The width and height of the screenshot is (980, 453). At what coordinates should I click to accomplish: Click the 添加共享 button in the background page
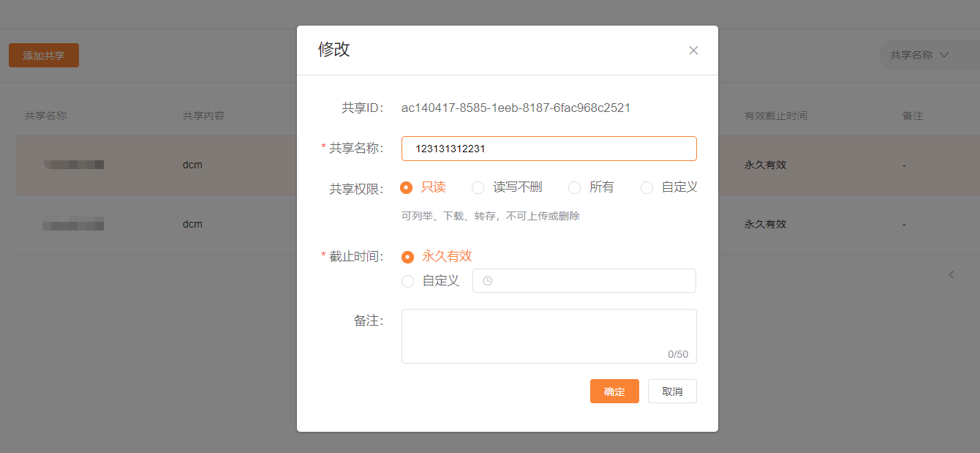pyautogui.click(x=44, y=56)
